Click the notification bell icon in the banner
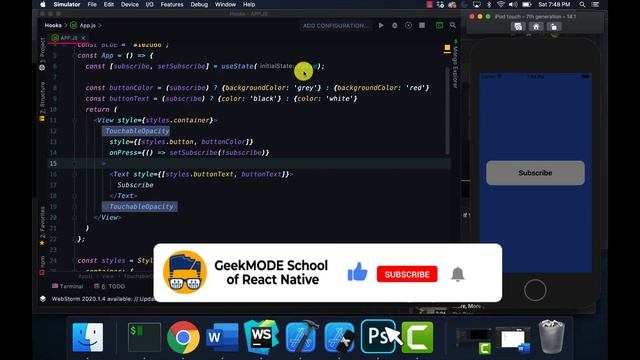The height and width of the screenshot is (360, 640). tap(458, 274)
